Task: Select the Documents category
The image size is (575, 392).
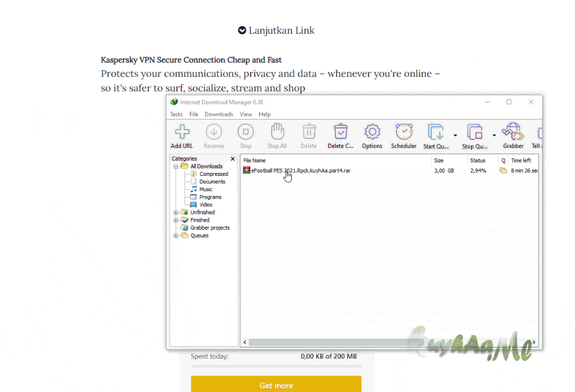Action: [208, 181]
